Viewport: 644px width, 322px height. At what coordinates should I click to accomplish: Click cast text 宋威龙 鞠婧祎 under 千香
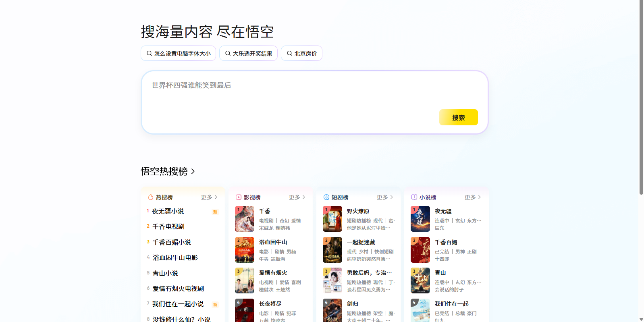[x=274, y=228]
